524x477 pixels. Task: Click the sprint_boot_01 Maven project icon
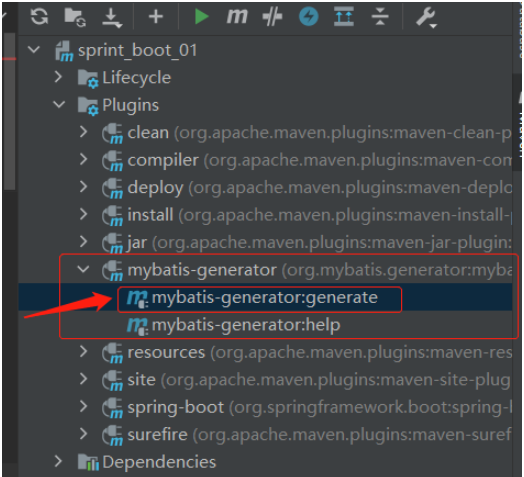(64, 51)
